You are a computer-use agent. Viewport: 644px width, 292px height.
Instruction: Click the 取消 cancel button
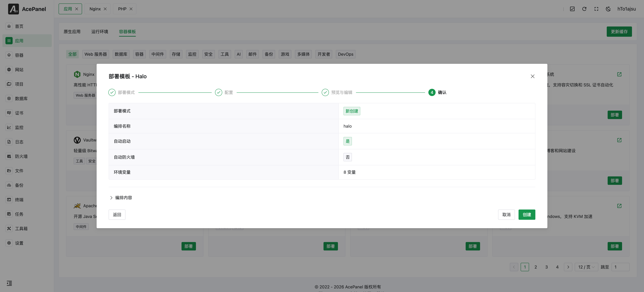(506, 215)
